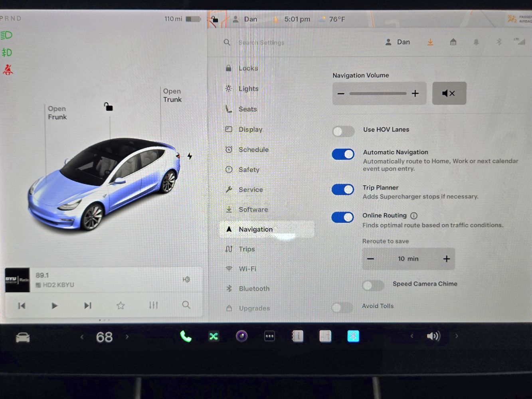Decrease Reroute to save minutes
The image size is (532, 399).
click(370, 259)
